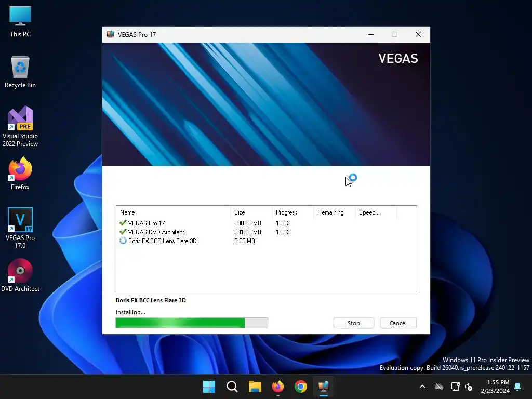This screenshot has width=532, height=399.
Task: Click the Installing... status text
Action: (x=130, y=312)
